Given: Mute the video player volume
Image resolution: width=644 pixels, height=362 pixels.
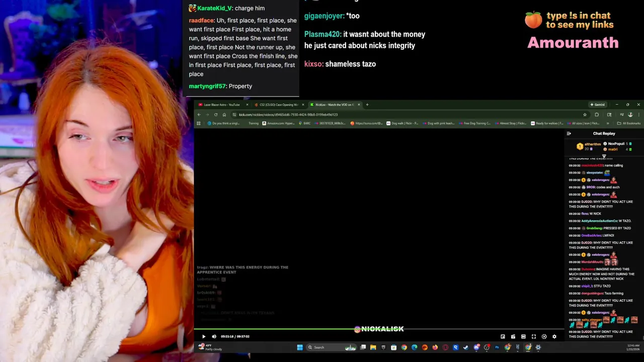Looking at the screenshot, I should pyautogui.click(x=214, y=336).
